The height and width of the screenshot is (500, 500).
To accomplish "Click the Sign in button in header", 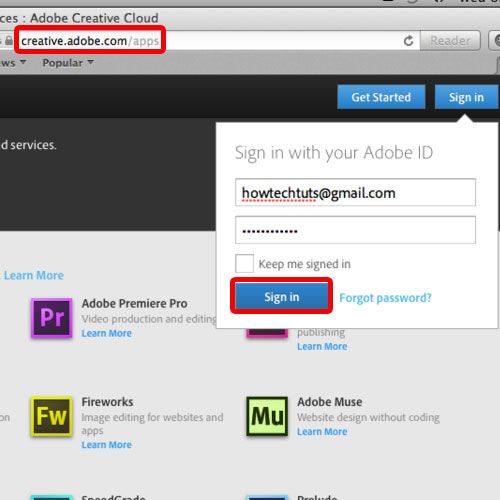I will click(466, 97).
